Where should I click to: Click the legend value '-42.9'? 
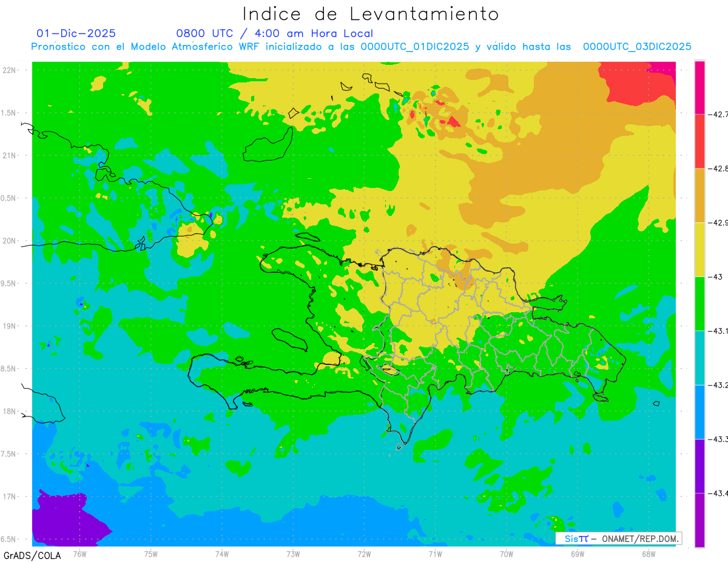(x=718, y=222)
